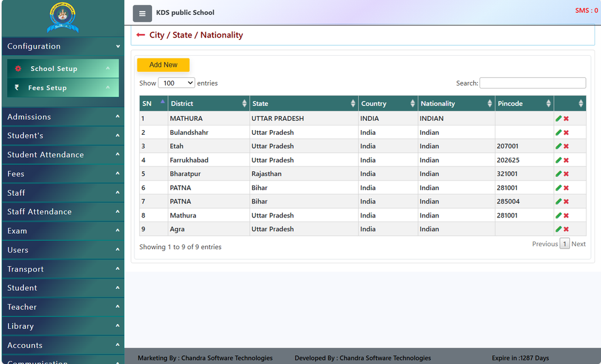Sort table by State column
The image size is (601, 364).
pyautogui.click(x=303, y=103)
